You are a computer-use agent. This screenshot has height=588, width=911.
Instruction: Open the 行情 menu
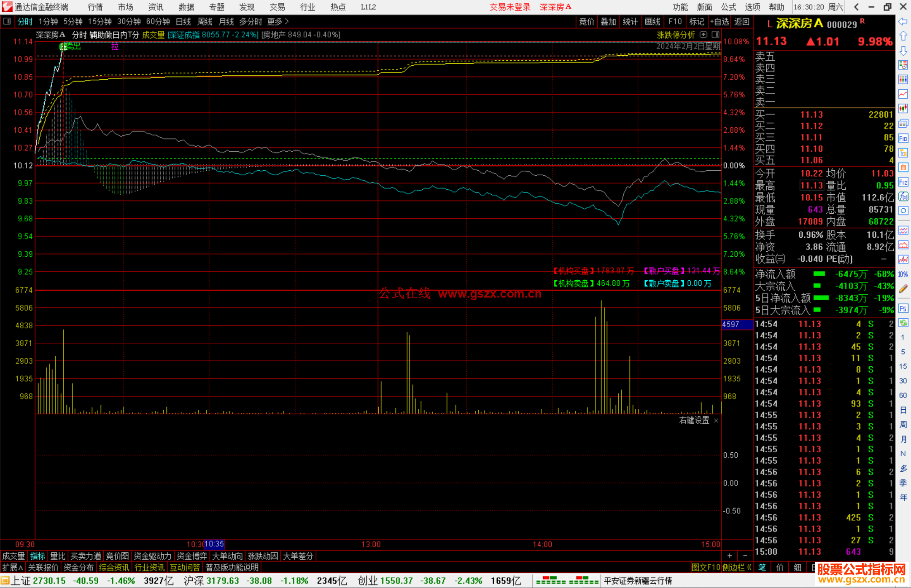(95, 7)
